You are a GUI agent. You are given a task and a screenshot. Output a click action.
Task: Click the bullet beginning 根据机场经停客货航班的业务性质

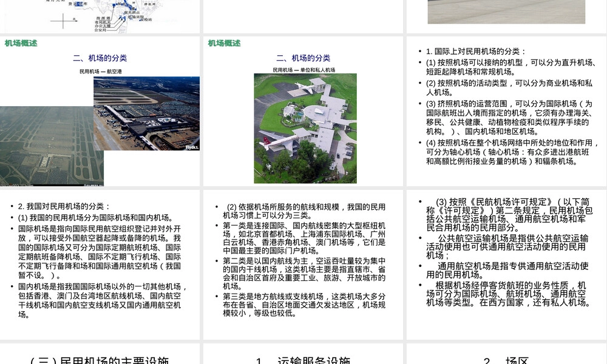pos(509,294)
